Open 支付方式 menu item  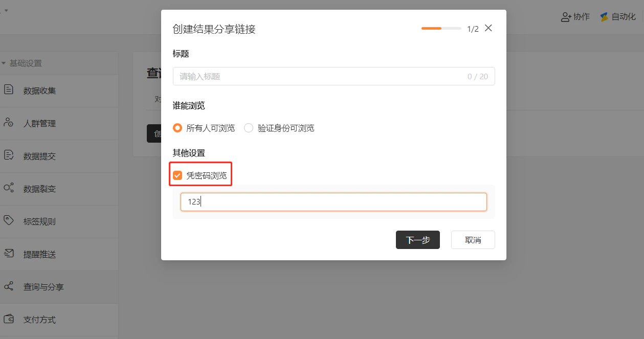59,320
